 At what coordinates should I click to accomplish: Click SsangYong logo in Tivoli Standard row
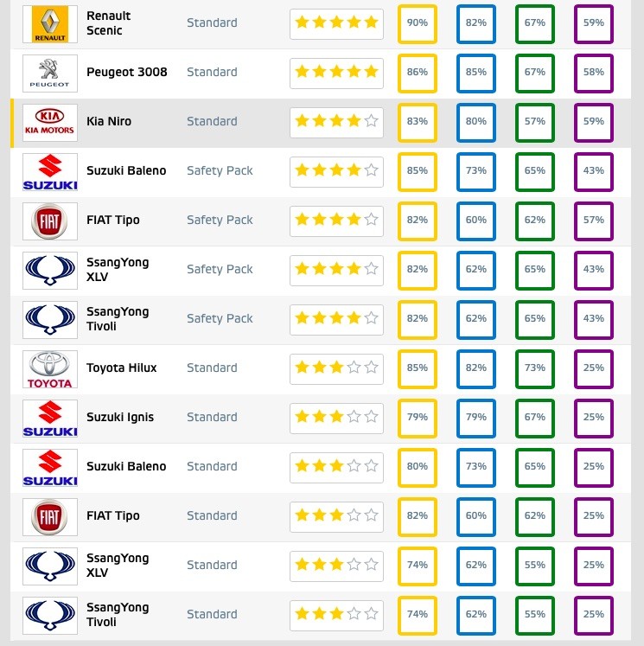coord(50,615)
